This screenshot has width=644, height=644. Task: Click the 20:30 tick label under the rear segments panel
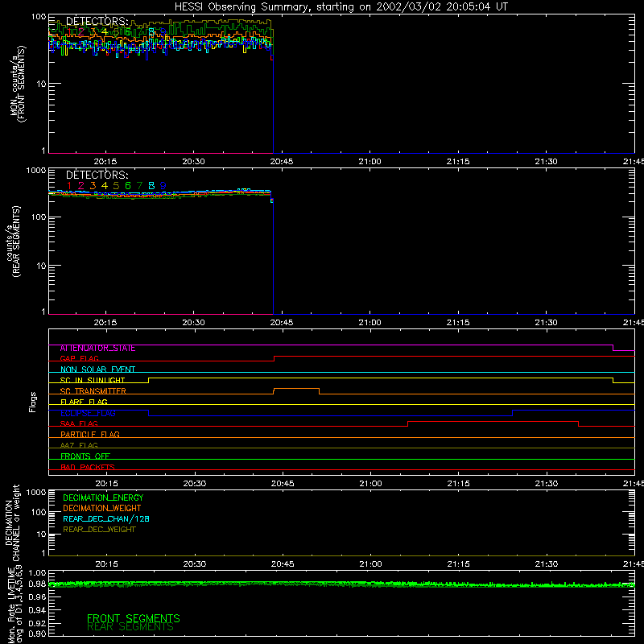tap(193, 323)
